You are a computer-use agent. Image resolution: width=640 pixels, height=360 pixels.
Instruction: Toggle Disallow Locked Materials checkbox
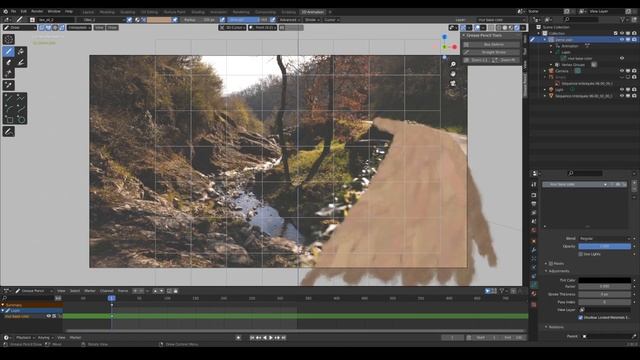(x=581, y=317)
